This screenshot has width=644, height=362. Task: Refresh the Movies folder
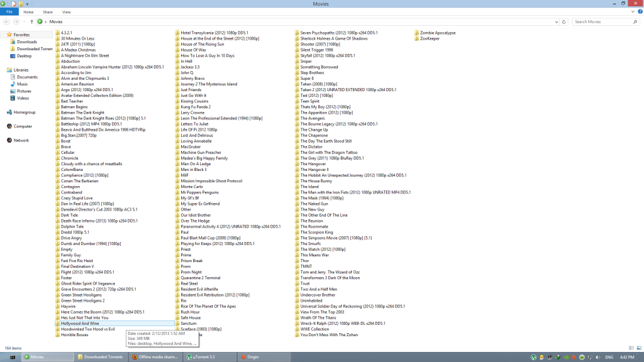tap(563, 22)
